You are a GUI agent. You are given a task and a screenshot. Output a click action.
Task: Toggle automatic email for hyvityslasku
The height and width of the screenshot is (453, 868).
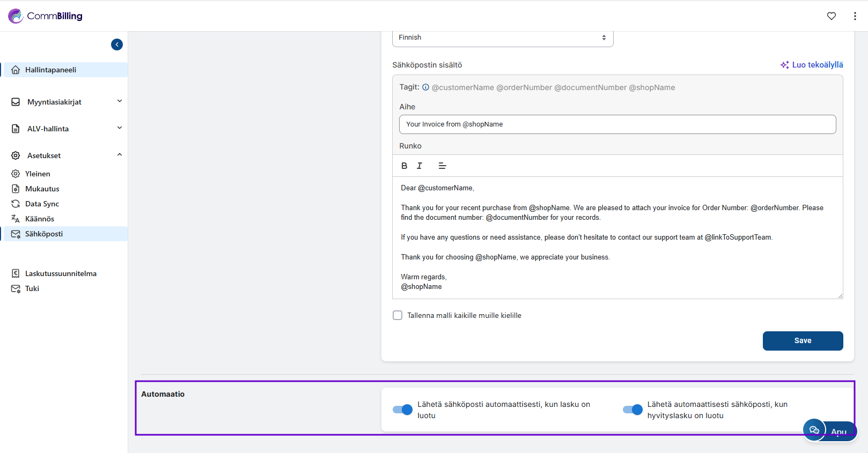pyautogui.click(x=632, y=410)
